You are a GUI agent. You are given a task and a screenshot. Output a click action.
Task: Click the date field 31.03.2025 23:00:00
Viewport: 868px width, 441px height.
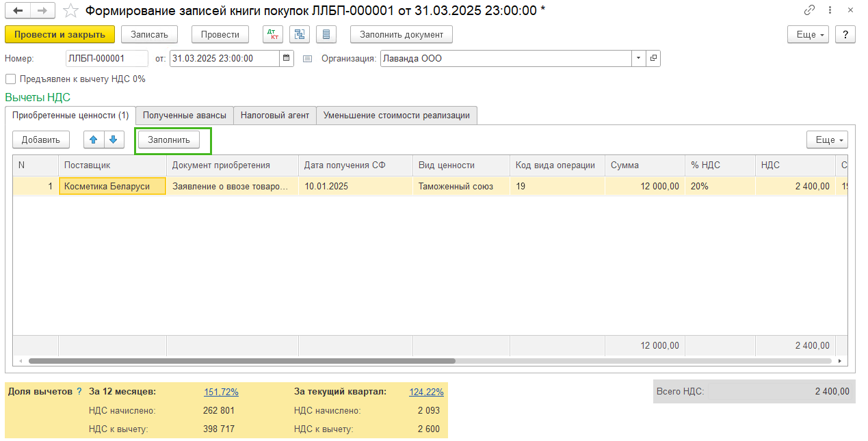tap(224, 59)
